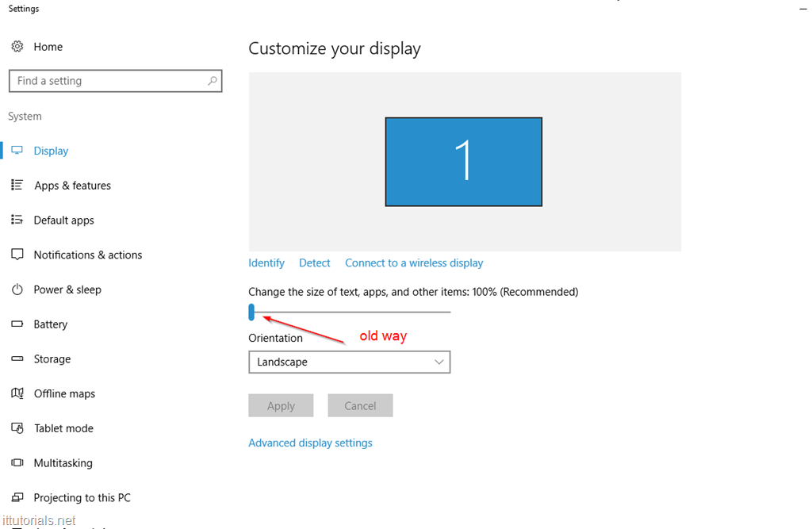This screenshot has height=529, width=812.
Task: Select the Default apps icon
Action: pos(17,220)
